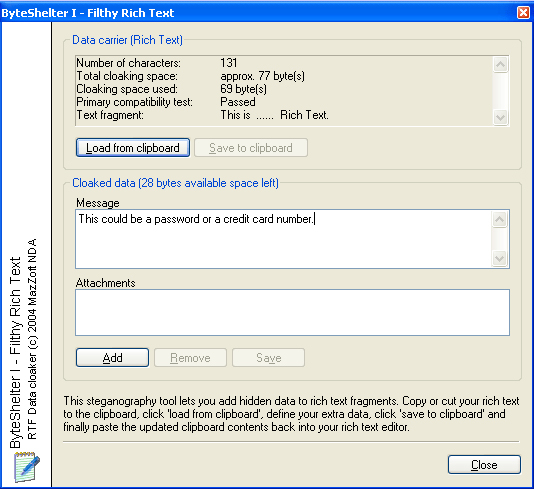534x489 pixels.
Task: Click inside the Message text field
Action: 283,239
